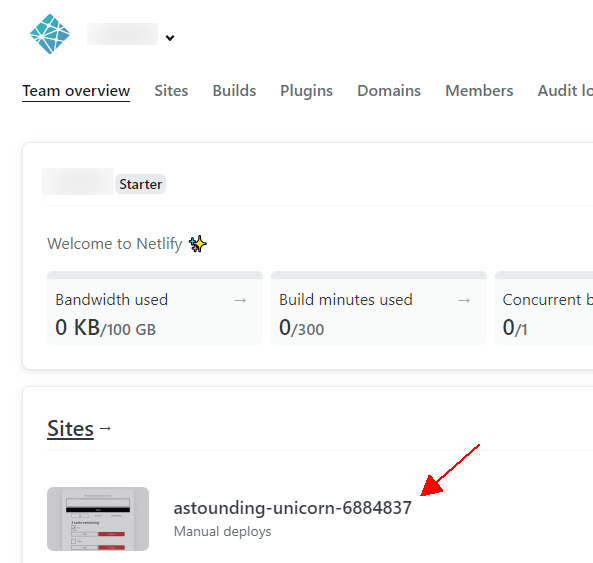This screenshot has width=593, height=563.
Task: Click the arrow next to Sites heading
Action: click(105, 428)
